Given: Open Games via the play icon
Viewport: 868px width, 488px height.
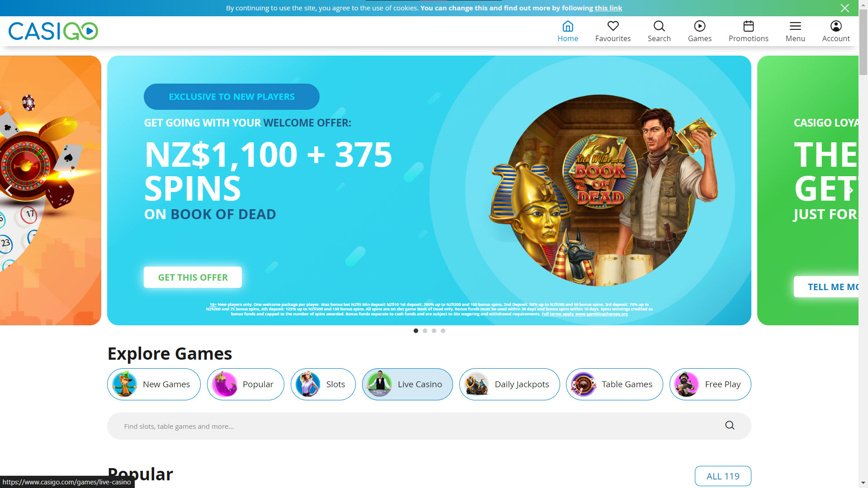Looking at the screenshot, I should click(699, 26).
